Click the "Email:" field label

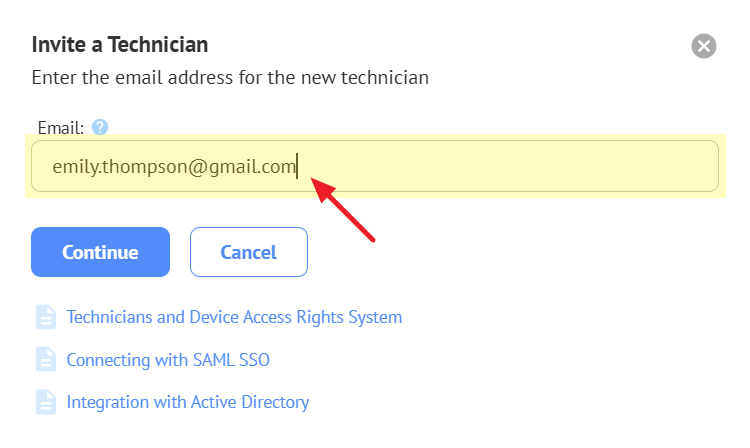(60, 128)
